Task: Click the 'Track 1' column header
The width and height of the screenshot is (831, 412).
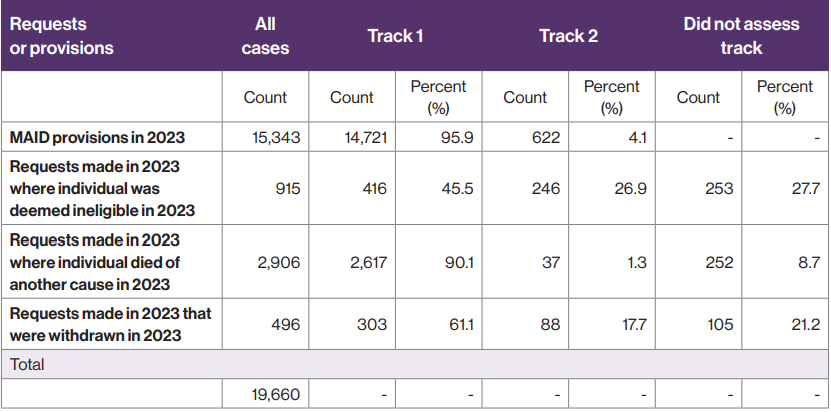Action: (396, 36)
